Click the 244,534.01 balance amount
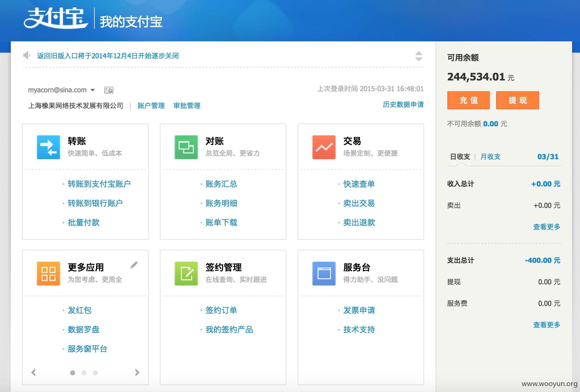The width and height of the screenshot is (580, 392). pos(476,77)
